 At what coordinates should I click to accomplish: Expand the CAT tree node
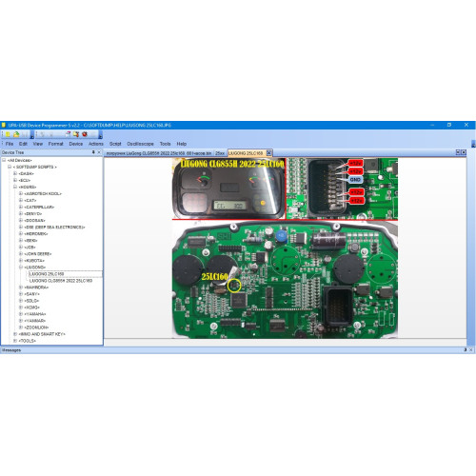click(21, 200)
